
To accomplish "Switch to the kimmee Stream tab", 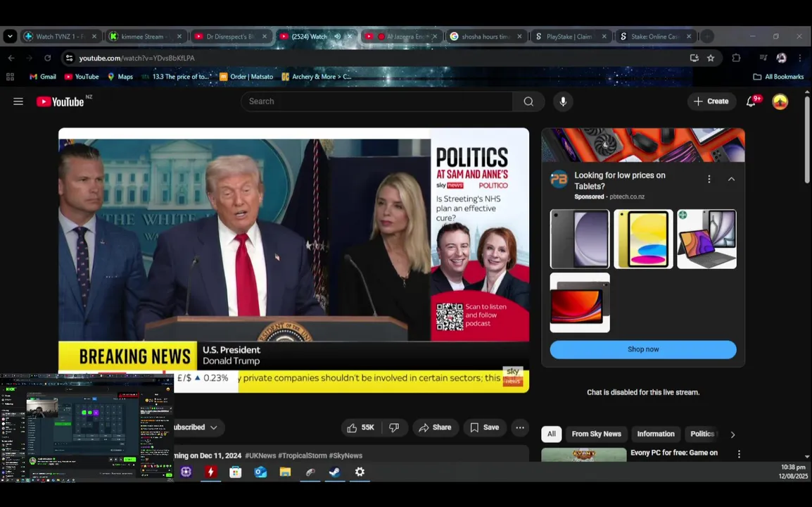I will (x=146, y=37).
